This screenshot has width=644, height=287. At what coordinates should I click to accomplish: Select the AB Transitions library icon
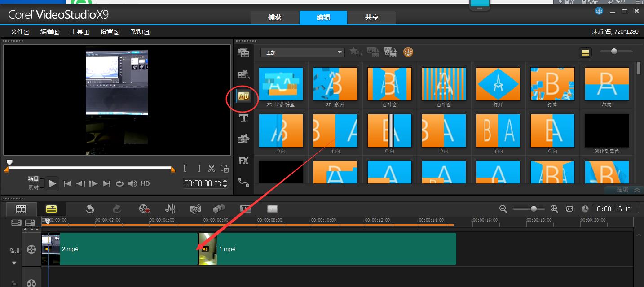243,96
